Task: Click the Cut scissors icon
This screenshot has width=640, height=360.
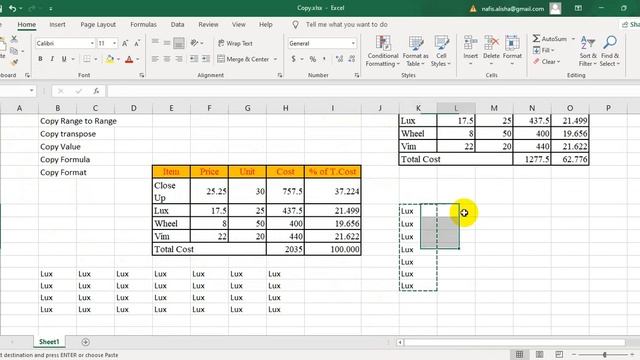Action: click(x=14, y=39)
